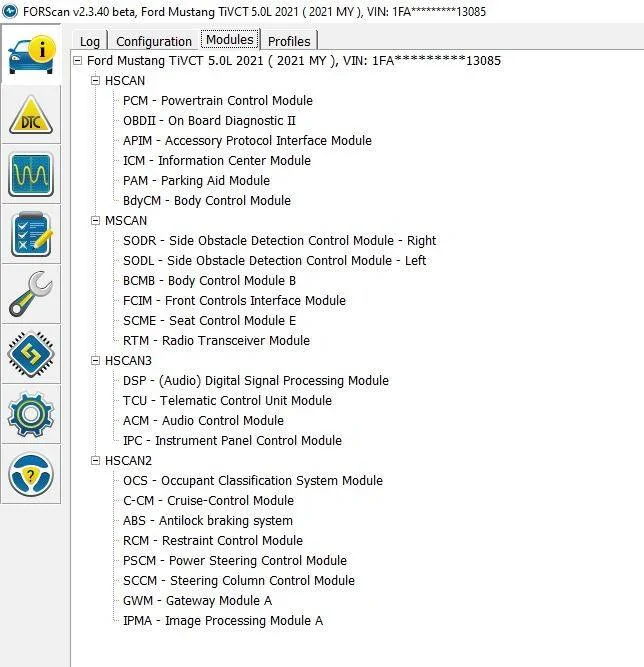Open the wrench service functions section
The width and height of the screenshot is (644, 667).
pos(31,294)
